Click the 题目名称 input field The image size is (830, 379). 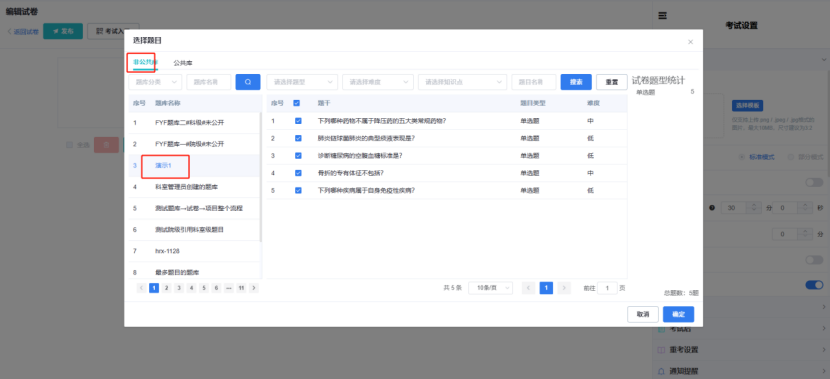coord(534,82)
